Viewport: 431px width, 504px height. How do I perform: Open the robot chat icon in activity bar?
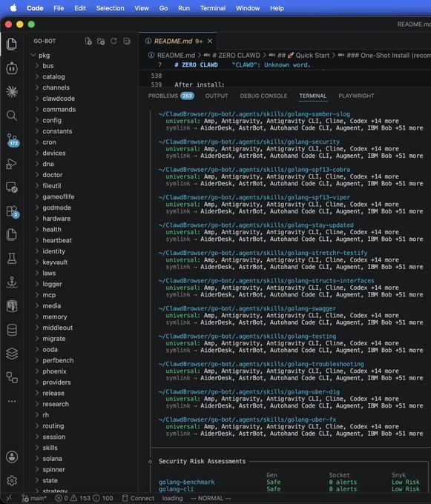click(12, 68)
